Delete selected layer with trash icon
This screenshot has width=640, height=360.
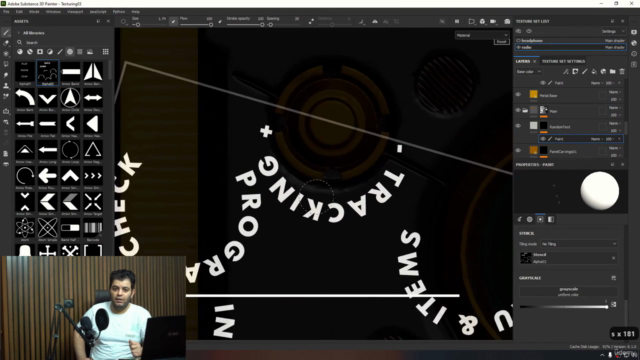[622, 71]
